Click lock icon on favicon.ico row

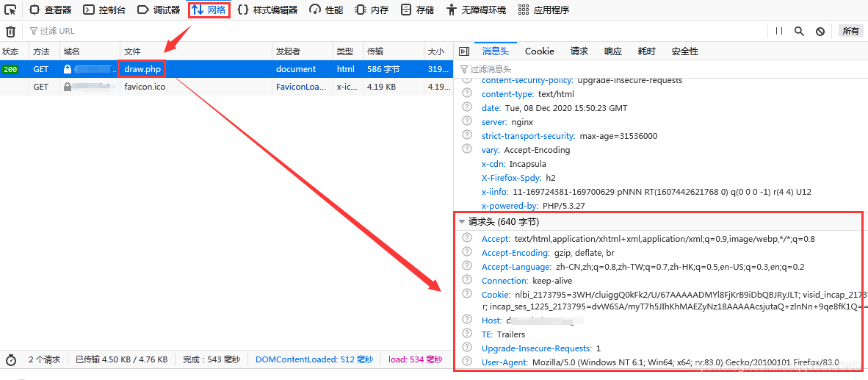68,87
